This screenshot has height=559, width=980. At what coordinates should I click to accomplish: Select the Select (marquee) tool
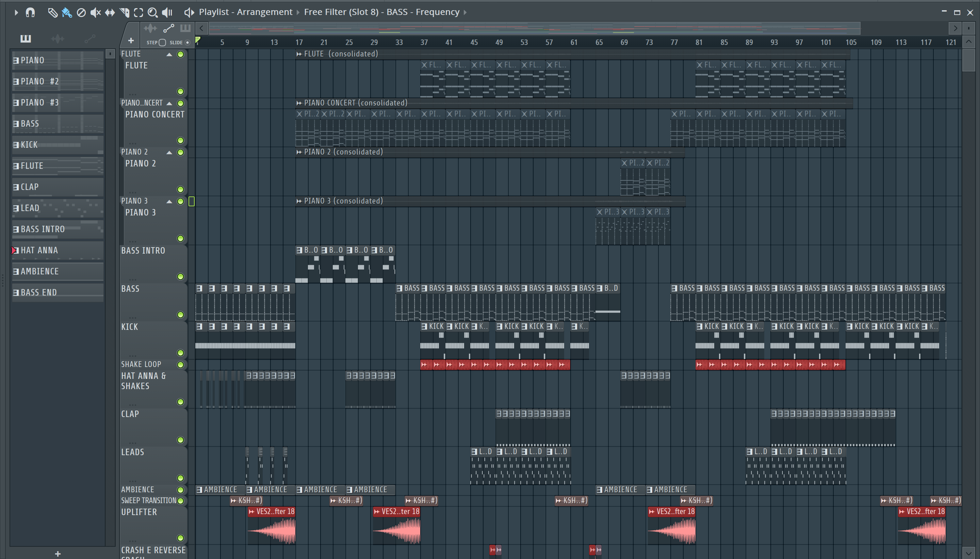[x=138, y=12]
